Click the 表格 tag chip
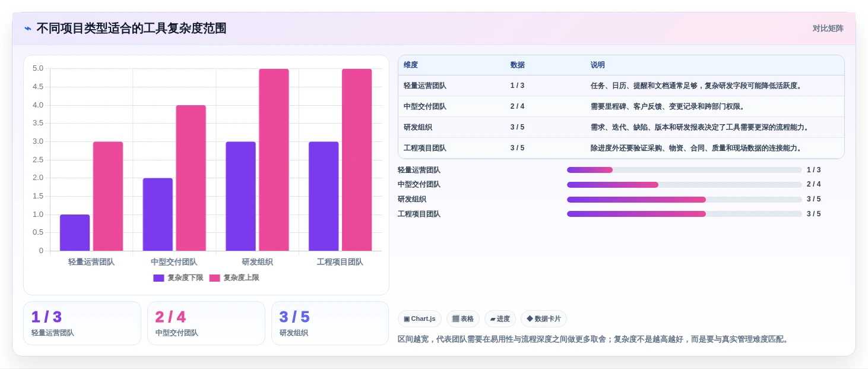Viewport: 868px width, 369px height. click(463, 319)
